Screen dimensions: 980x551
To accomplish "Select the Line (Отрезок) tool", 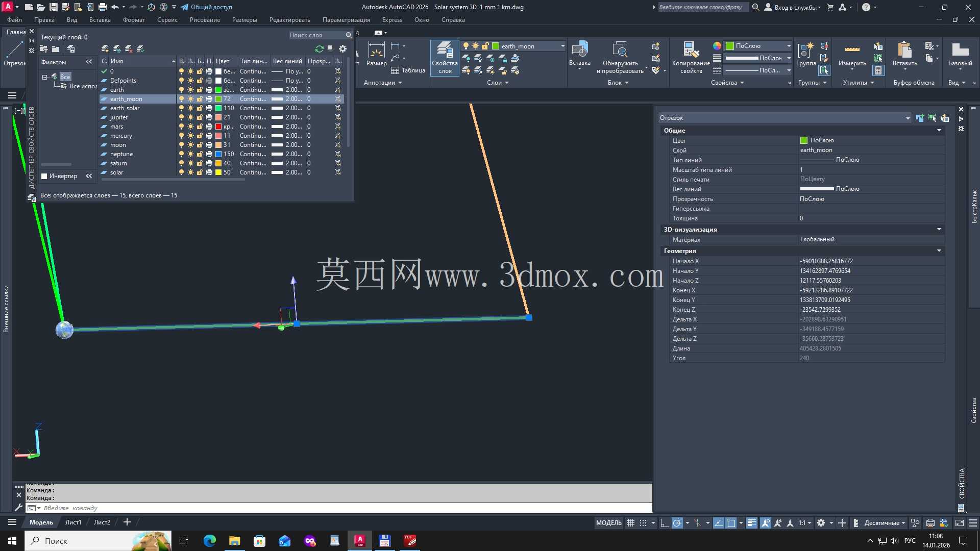I will pyautogui.click(x=14, y=54).
